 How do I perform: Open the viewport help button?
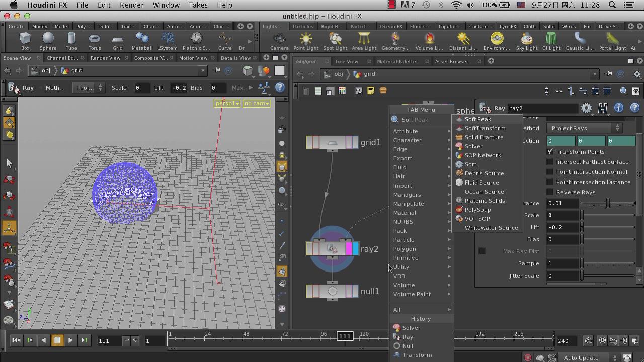pyautogui.click(x=280, y=87)
